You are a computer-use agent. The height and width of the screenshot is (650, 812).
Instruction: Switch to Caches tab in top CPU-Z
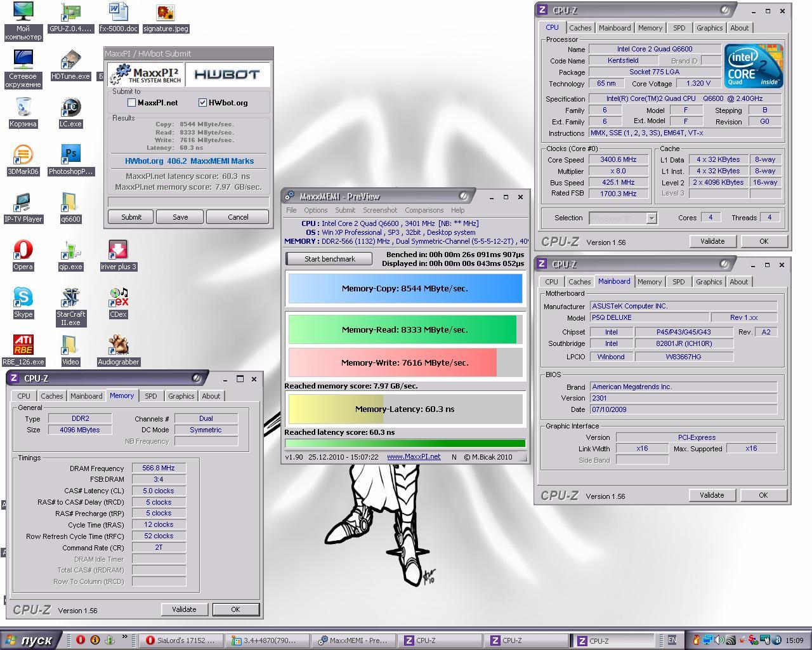point(580,28)
